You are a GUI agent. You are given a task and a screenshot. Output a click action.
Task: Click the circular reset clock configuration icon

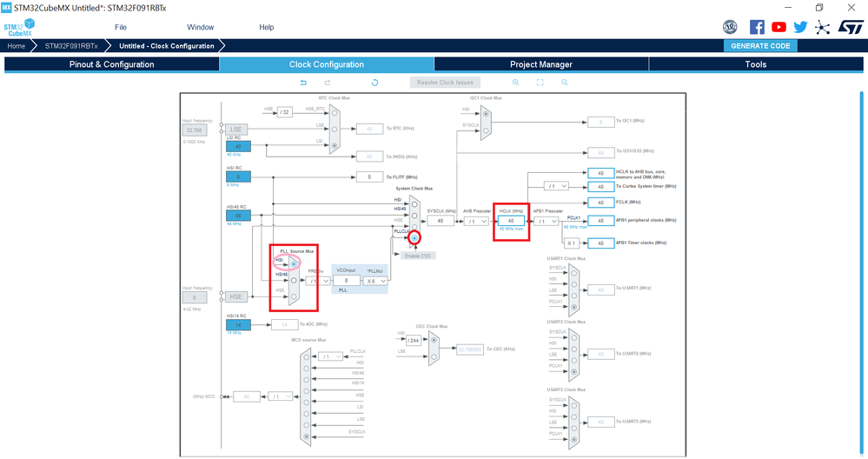pyautogui.click(x=374, y=83)
